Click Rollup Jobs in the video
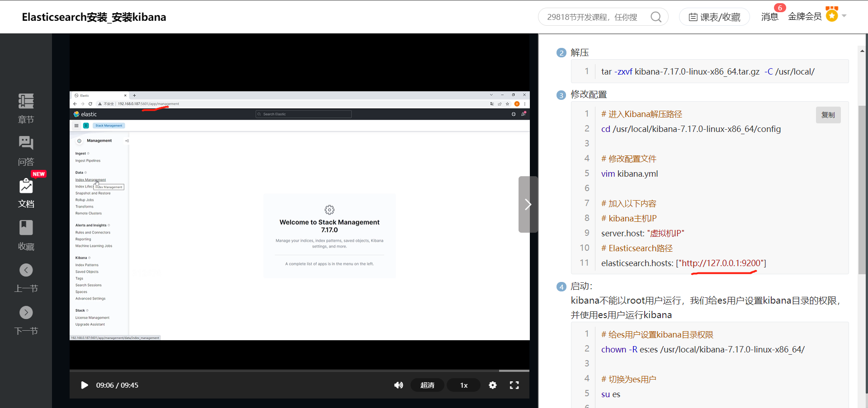Image resolution: width=868 pixels, height=408 pixels. point(85,200)
